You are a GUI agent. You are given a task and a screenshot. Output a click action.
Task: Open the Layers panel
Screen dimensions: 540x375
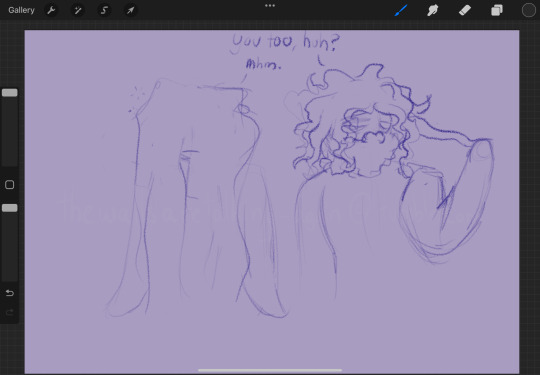click(497, 10)
